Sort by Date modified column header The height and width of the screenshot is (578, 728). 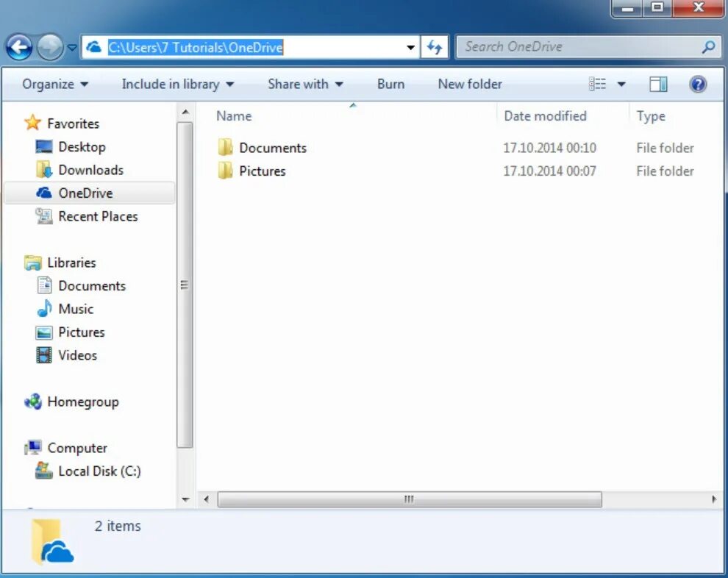coord(545,116)
